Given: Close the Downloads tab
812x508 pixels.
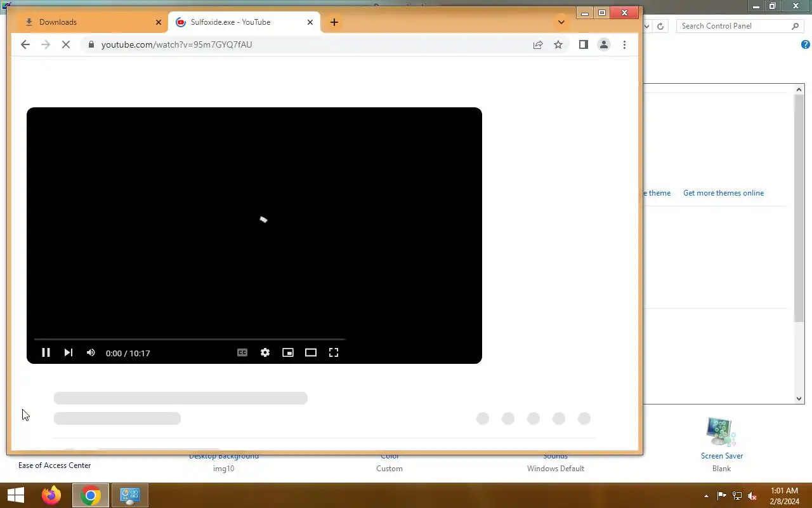Looking at the screenshot, I should (159, 22).
